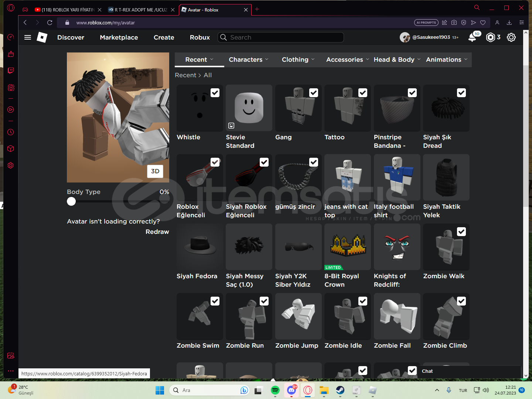
Task: Open the Siyah Fedora item link
Action: [197, 276]
